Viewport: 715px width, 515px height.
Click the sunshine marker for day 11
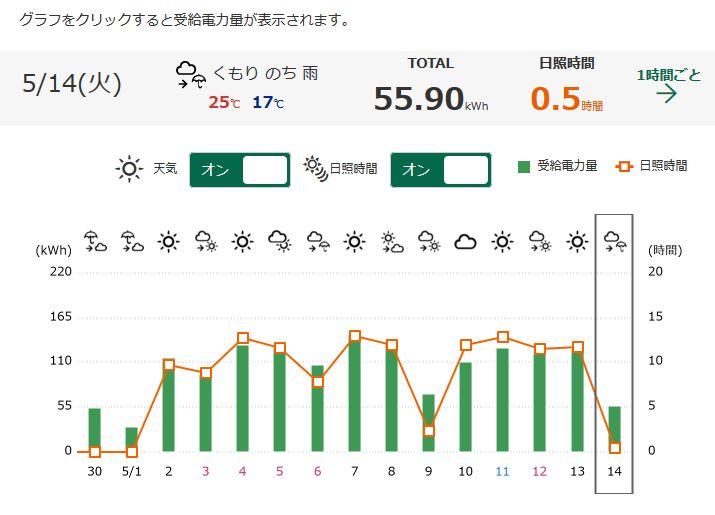[503, 337]
